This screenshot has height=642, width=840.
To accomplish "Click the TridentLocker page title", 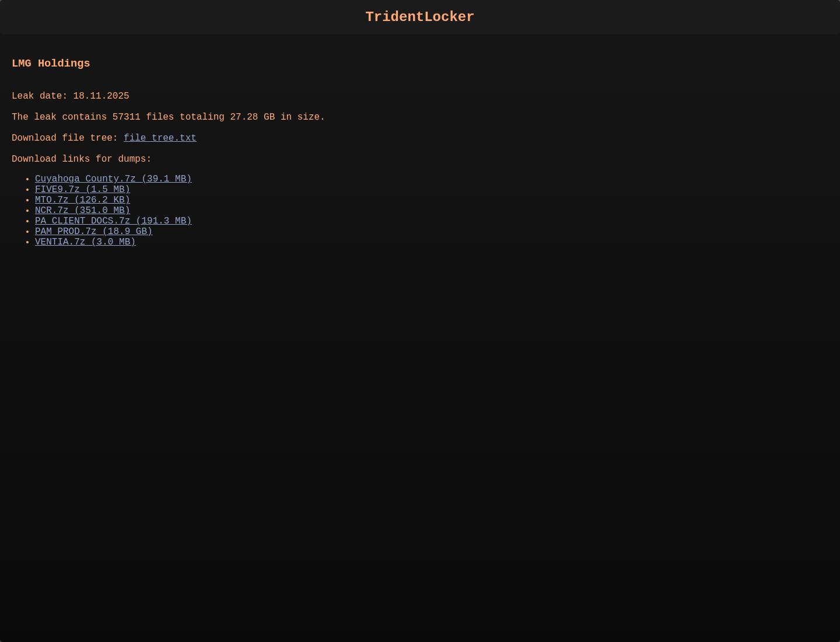I will [420, 17].
